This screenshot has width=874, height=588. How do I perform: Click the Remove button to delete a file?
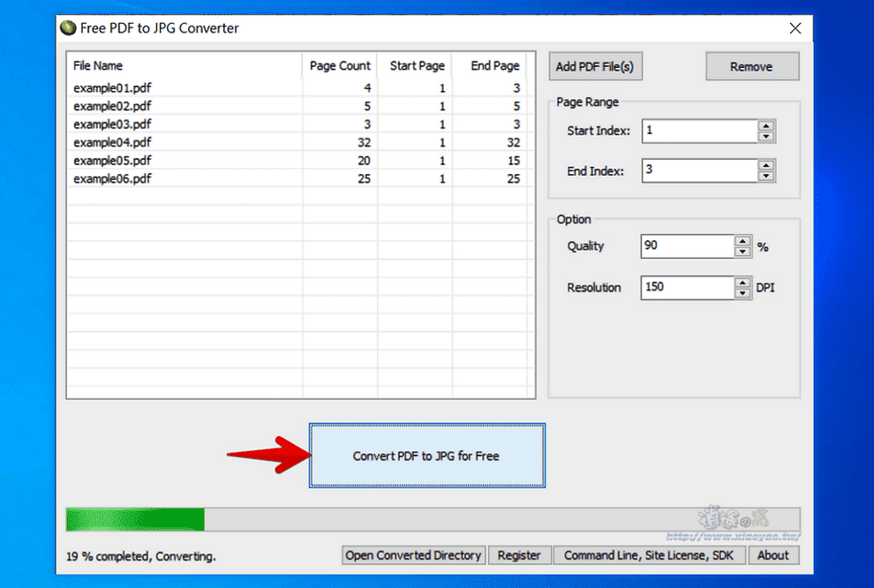[751, 65]
